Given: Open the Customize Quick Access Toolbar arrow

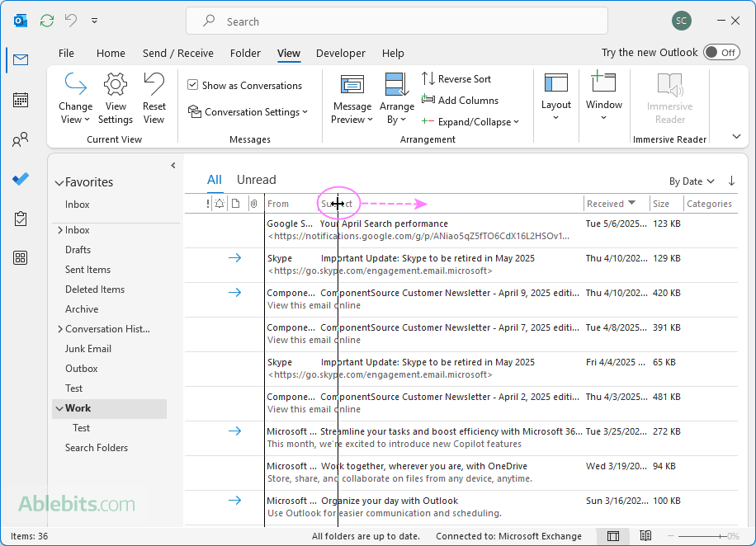Looking at the screenshot, I should [94, 21].
